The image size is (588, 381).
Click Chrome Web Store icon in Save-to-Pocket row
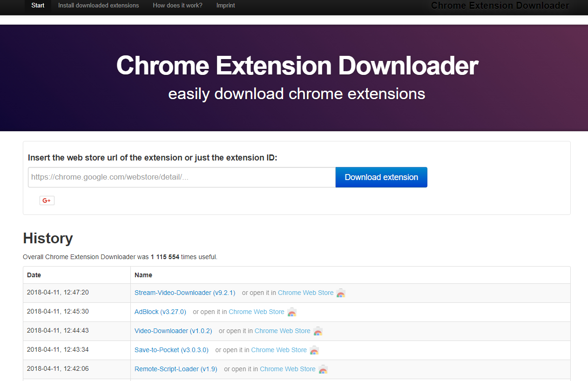[314, 350]
